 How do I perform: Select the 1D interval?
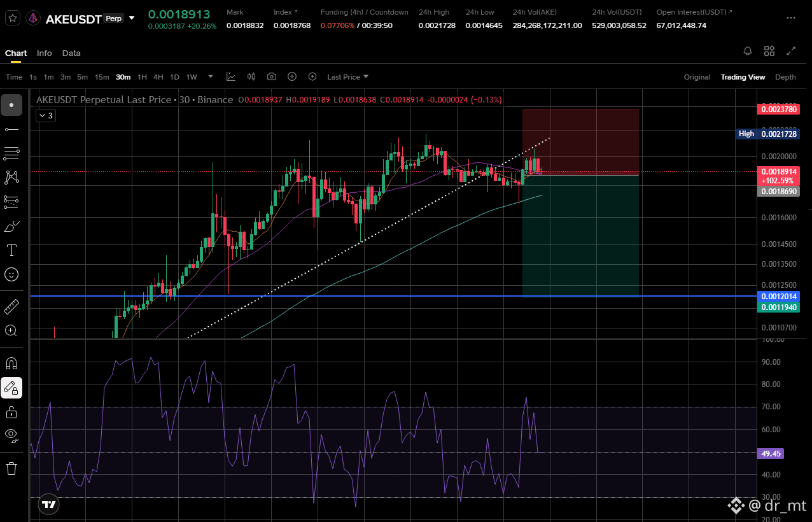[174, 77]
